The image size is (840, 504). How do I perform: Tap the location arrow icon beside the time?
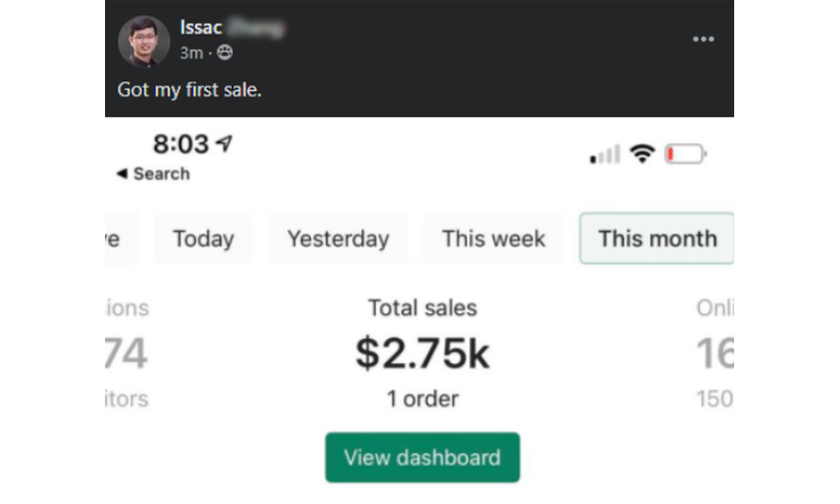point(223,144)
